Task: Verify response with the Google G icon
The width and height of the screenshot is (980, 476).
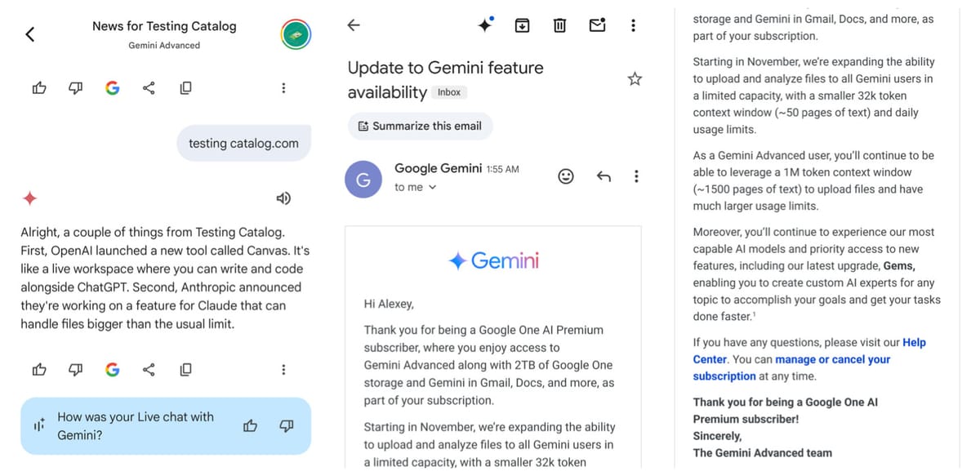Action: point(112,369)
